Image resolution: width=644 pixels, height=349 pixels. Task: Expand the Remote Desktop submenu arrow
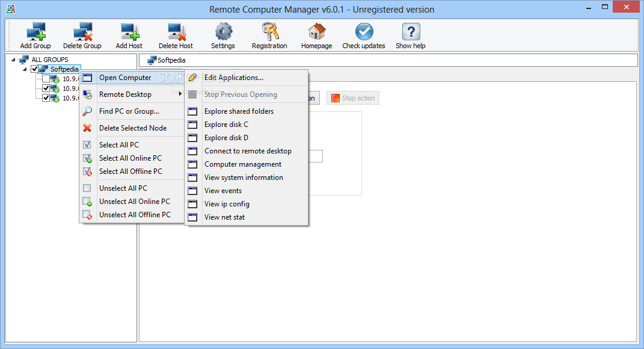tap(180, 94)
